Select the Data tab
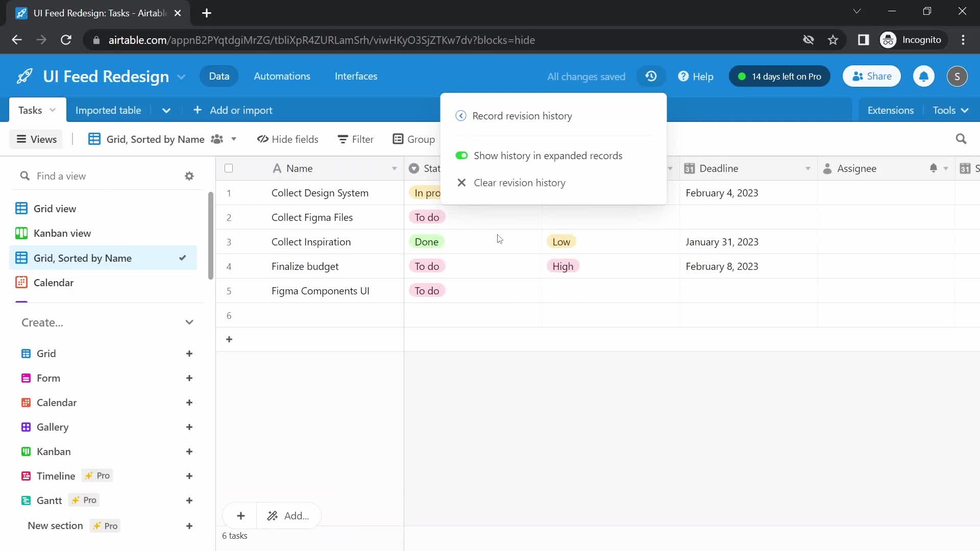The image size is (980, 551). (x=219, y=76)
